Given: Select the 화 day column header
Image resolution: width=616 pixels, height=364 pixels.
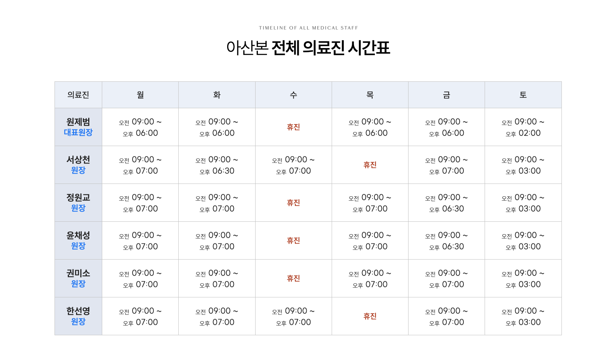Looking at the screenshot, I should pyautogui.click(x=217, y=95).
